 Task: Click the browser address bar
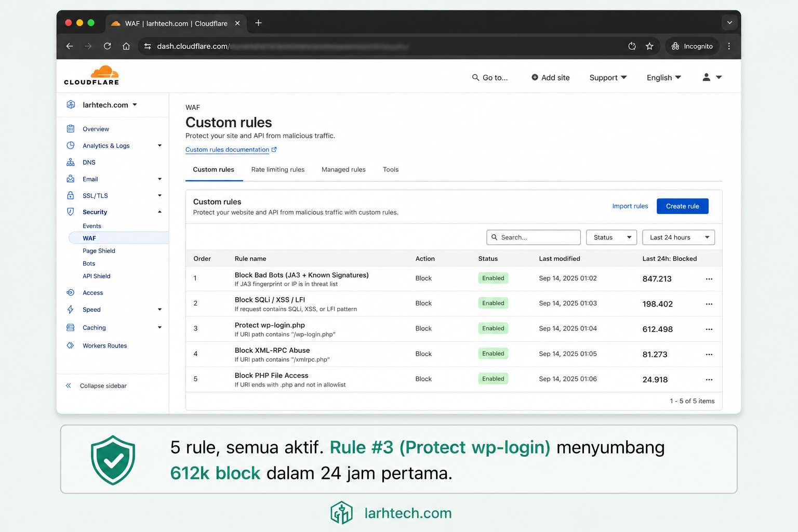(x=384, y=46)
